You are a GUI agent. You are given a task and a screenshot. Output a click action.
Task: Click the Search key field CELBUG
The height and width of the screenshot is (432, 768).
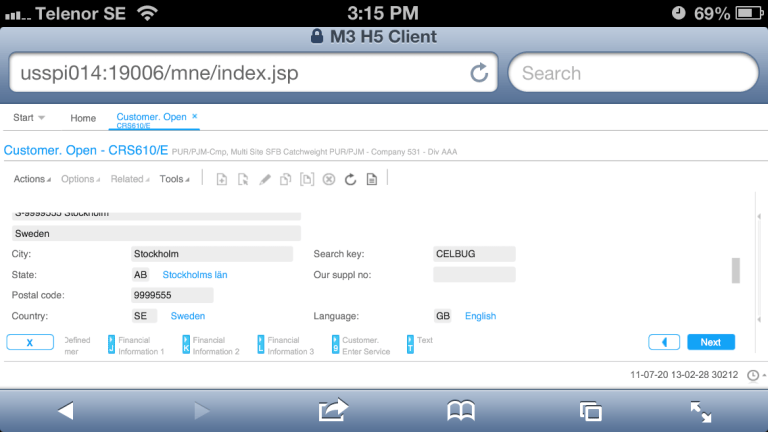point(474,254)
